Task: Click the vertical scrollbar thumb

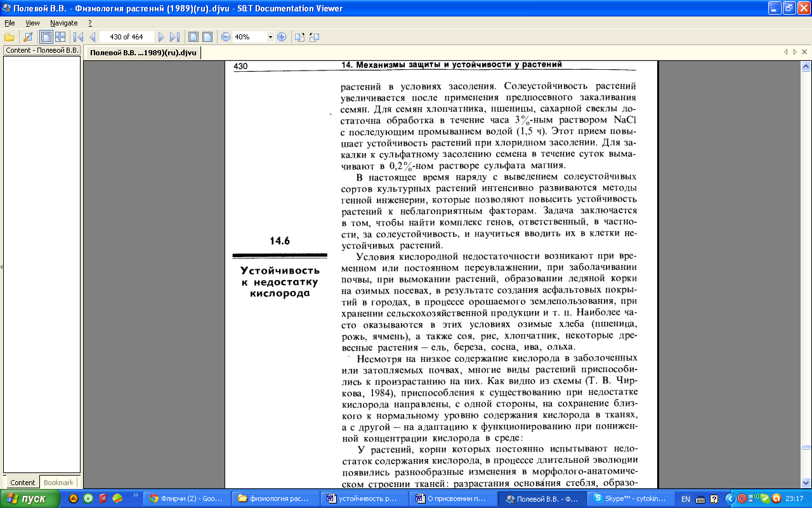Action: coord(806,447)
